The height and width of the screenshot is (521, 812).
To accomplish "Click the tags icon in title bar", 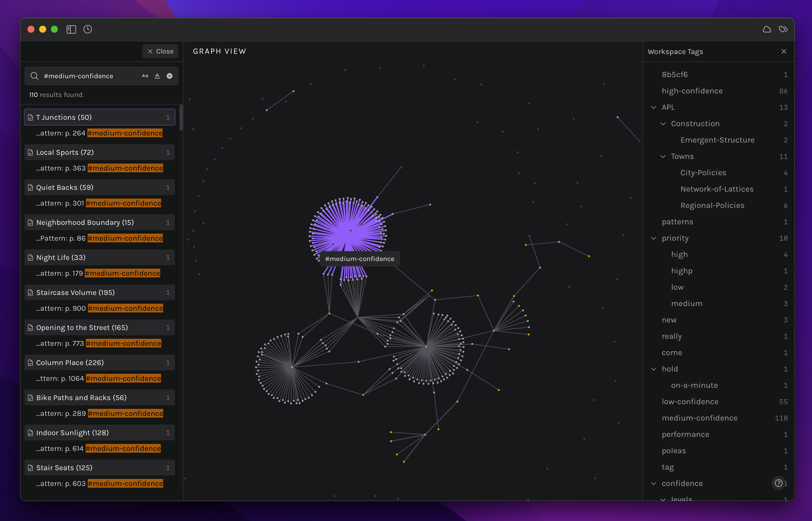I will coord(783,29).
